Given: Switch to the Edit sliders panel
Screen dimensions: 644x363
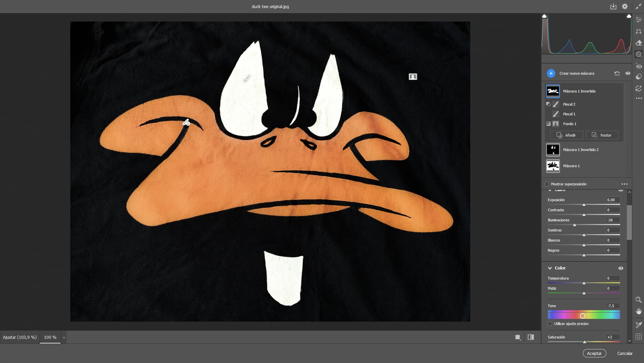Looking at the screenshot, I should (639, 20).
